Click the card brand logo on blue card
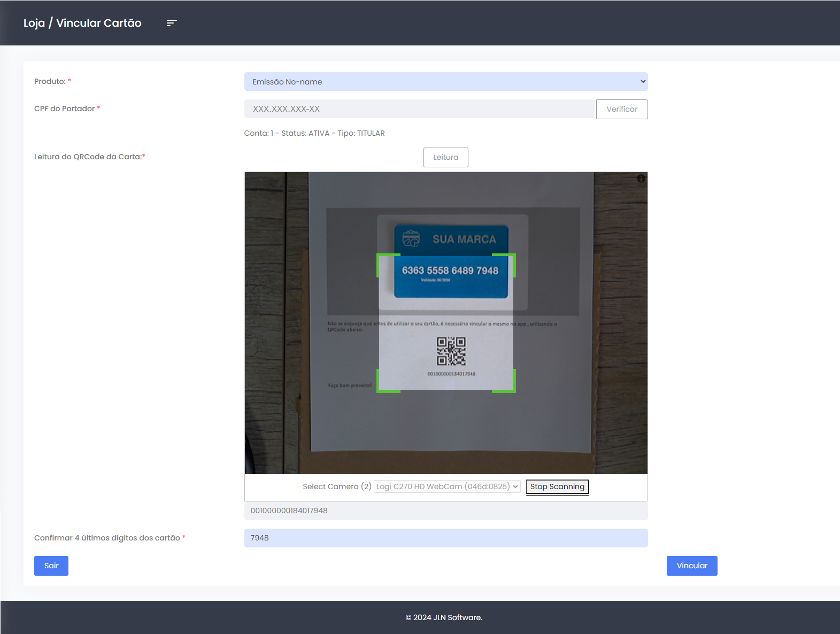 pos(411,238)
